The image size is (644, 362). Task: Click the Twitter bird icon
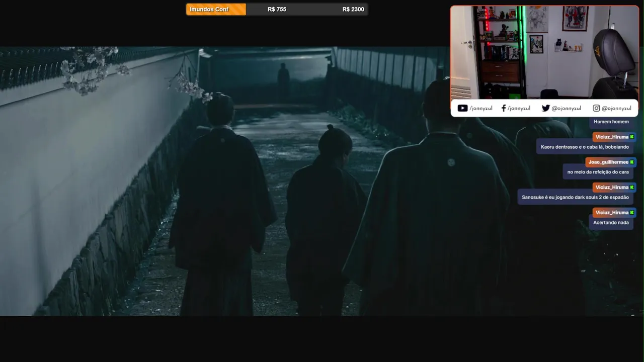(545, 108)
